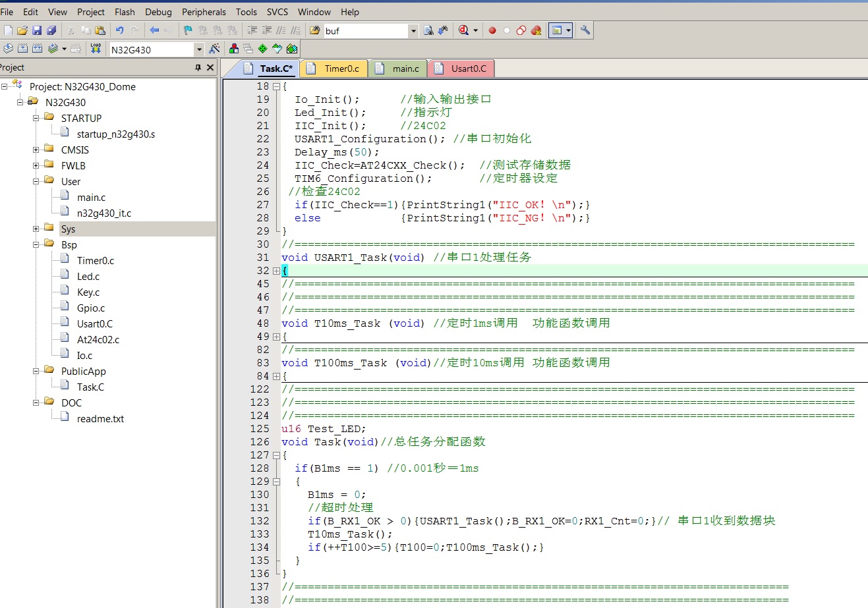Open the window layout dropdown arrow
Viewport: 868px width, 608px height.
click(568, 30)
